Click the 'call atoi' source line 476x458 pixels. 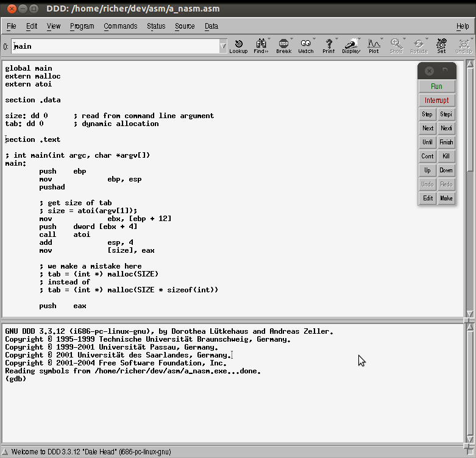click(65, 234)
